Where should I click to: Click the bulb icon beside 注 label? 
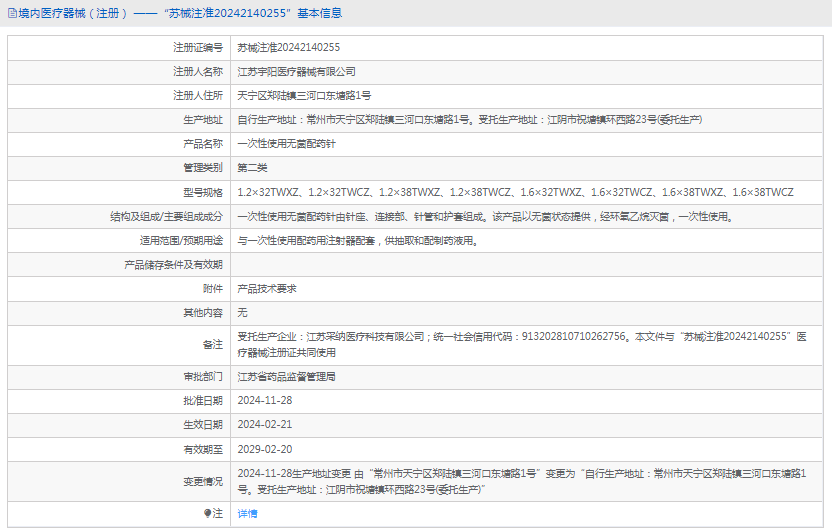coord(207,513)
